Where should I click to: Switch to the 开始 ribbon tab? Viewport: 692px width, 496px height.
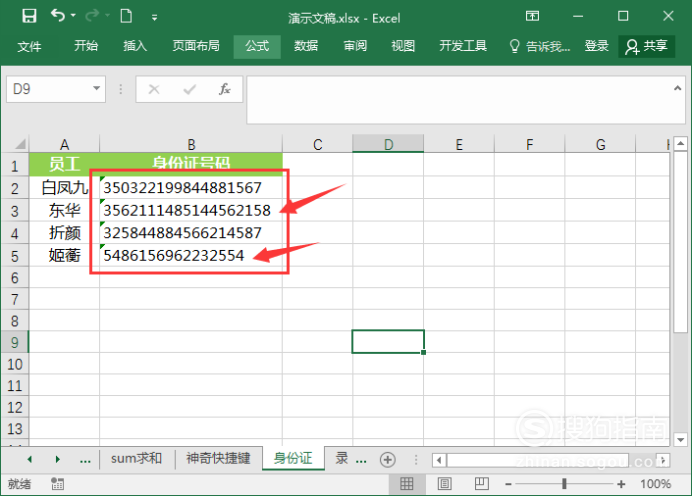86,45
